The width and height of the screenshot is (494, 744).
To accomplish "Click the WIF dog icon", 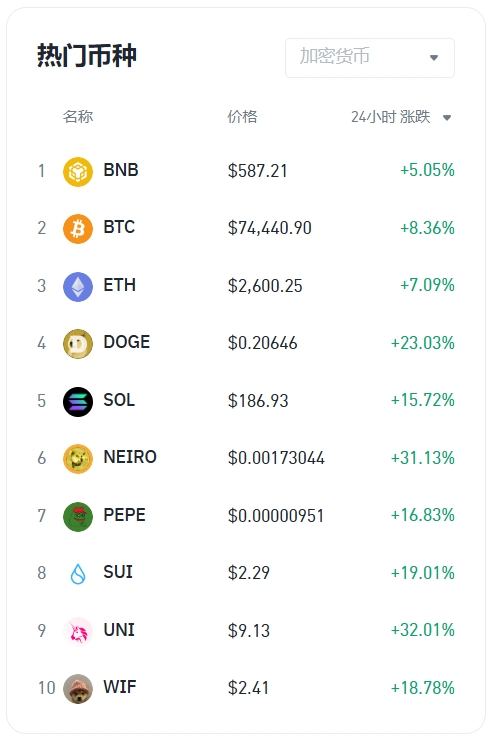I will [x=78, y=688].
